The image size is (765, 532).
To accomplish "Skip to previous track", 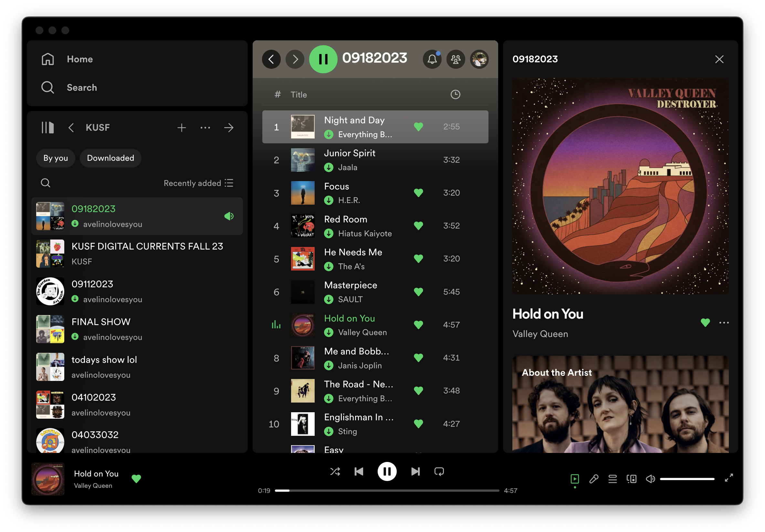I will 359,471.
